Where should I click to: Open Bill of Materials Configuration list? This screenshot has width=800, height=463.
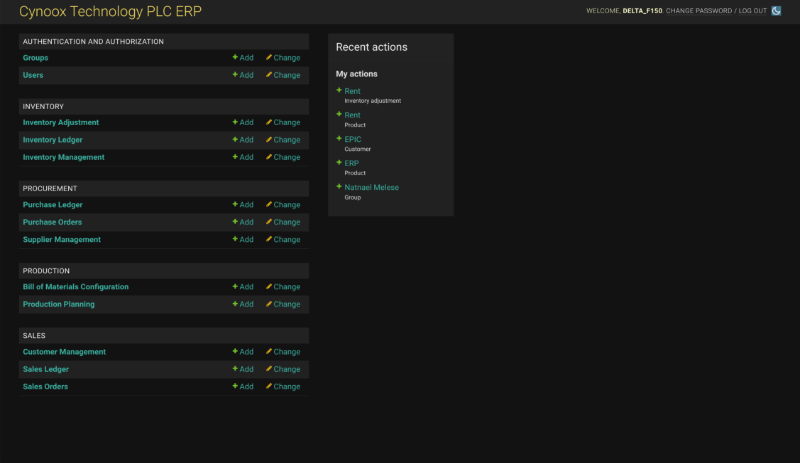(x=76, y=287)
